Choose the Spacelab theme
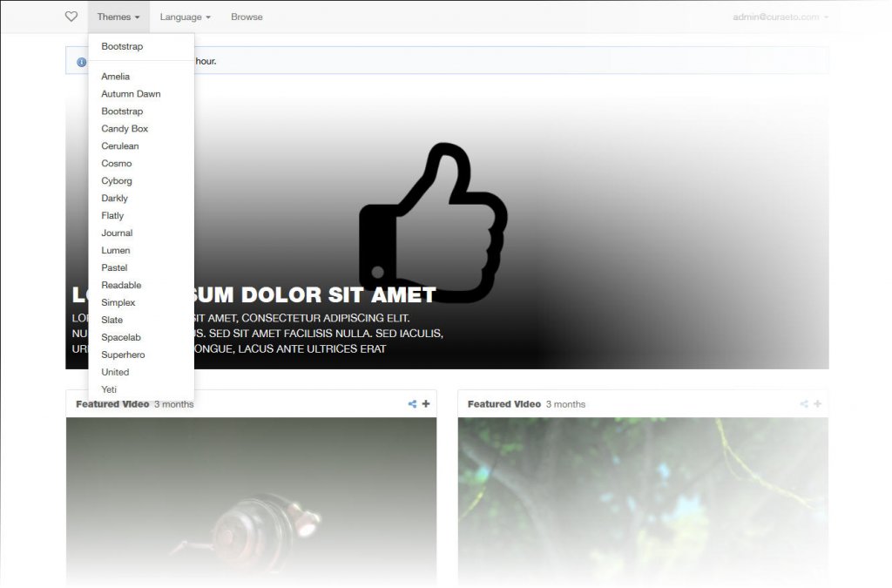 click(x=141, y=337)
